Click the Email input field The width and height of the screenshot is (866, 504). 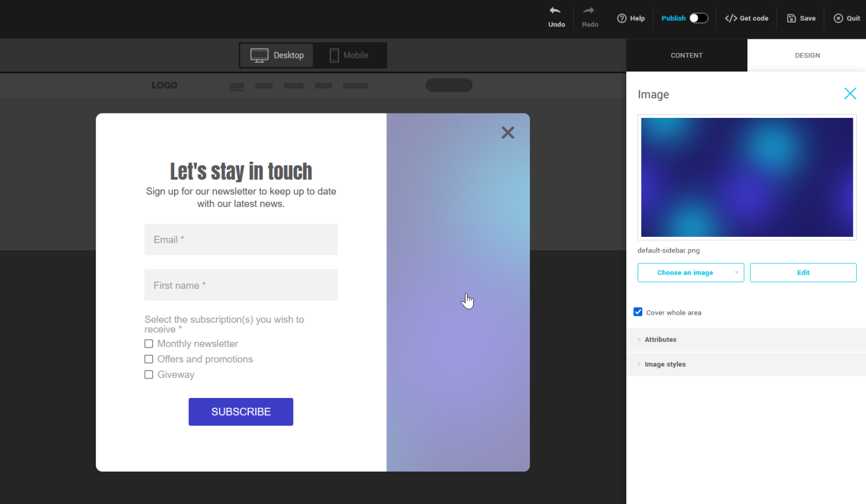click(241, 240)
